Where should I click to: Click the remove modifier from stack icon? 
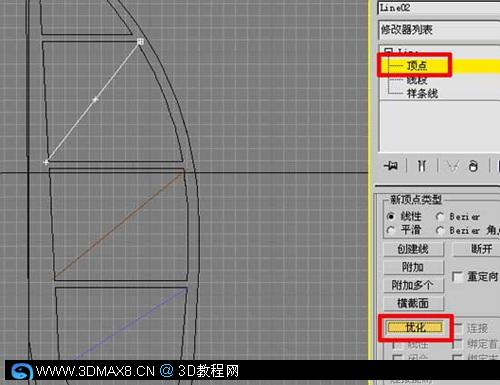(473, 165)
